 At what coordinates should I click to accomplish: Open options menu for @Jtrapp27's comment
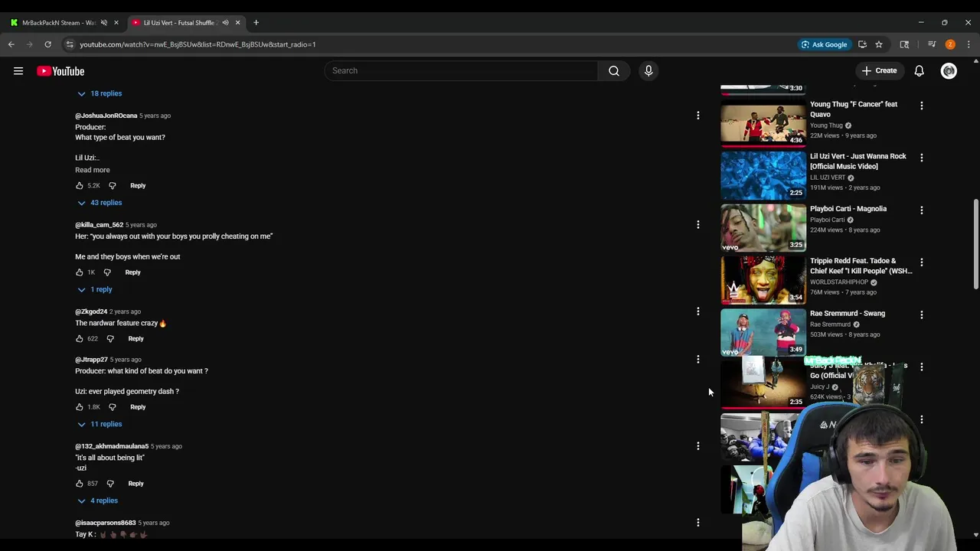(697, 360)
